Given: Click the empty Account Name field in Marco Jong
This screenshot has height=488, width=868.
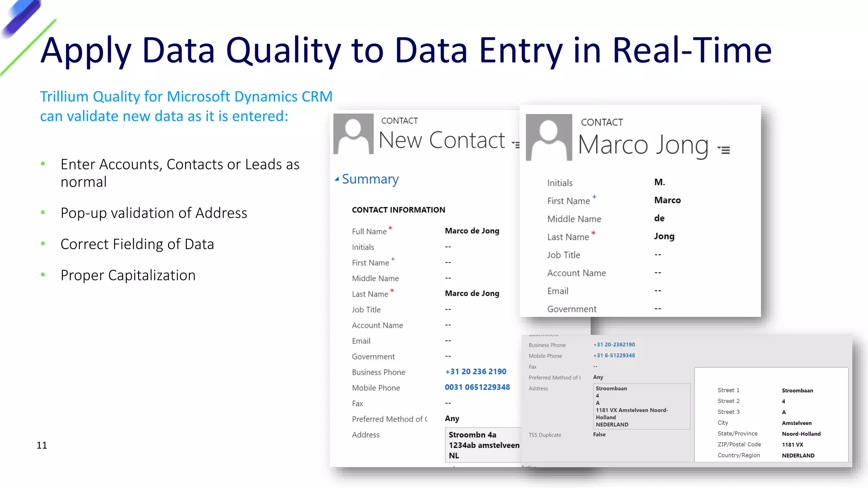Looking at the screenshot, I should pyautogui.click(x=657, y=272).
